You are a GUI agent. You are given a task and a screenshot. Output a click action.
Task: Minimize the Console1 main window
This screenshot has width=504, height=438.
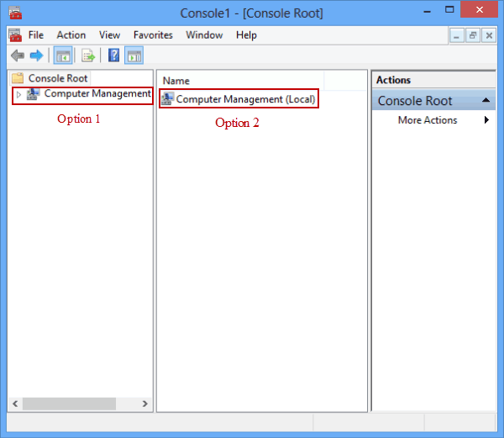pos(427,12)
